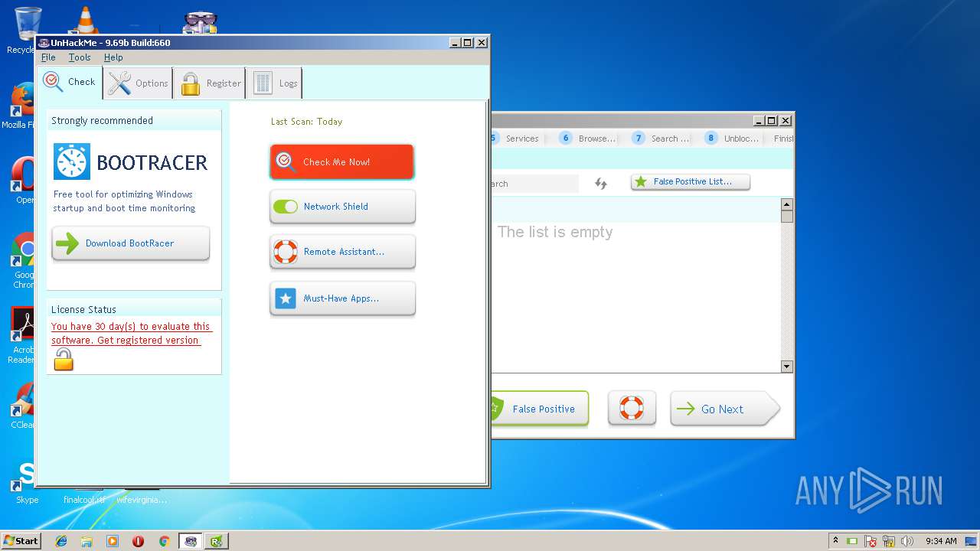The width and height of the screenshot is (980, 551).
Task: Open the File menu
Action: pyautogui.click(x=48, y=57)
